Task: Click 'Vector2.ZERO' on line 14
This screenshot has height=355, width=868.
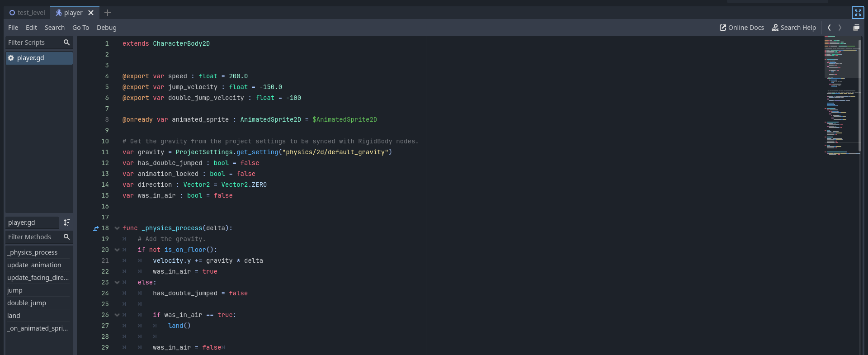Action: click(x=244, y=185)
